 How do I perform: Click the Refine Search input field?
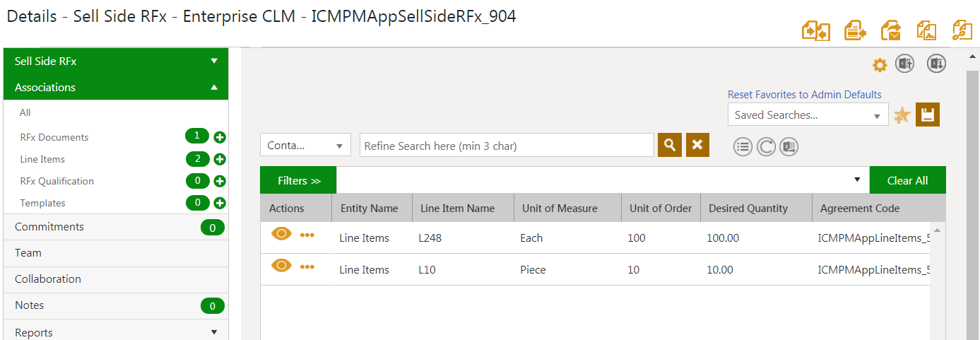[x=507, y=146]
